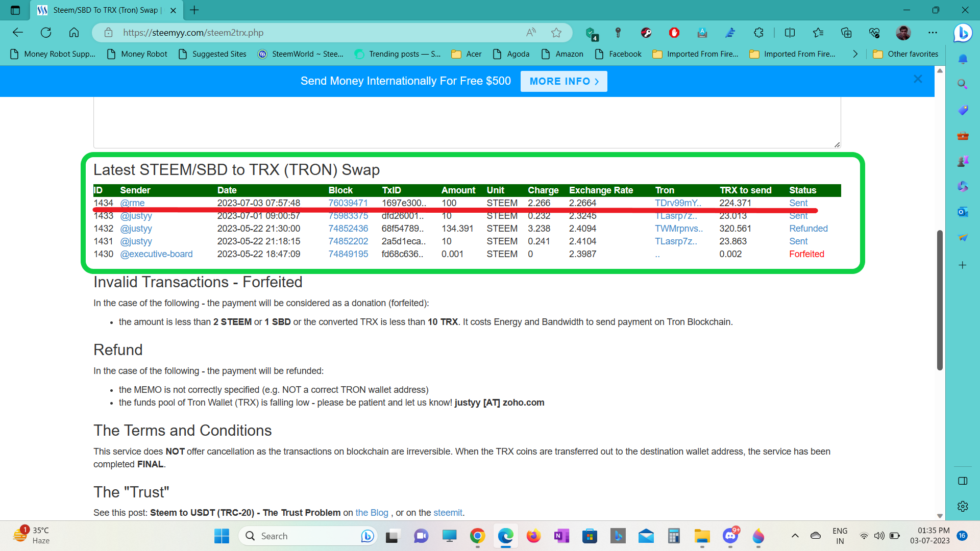The image size is (980, 551).
Task: Open Settings and more ellipsis menu
Action: tap(933, 33)
